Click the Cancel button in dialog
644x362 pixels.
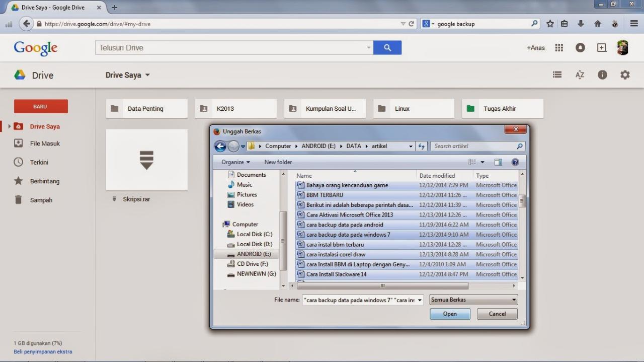(x=497, y=314)
